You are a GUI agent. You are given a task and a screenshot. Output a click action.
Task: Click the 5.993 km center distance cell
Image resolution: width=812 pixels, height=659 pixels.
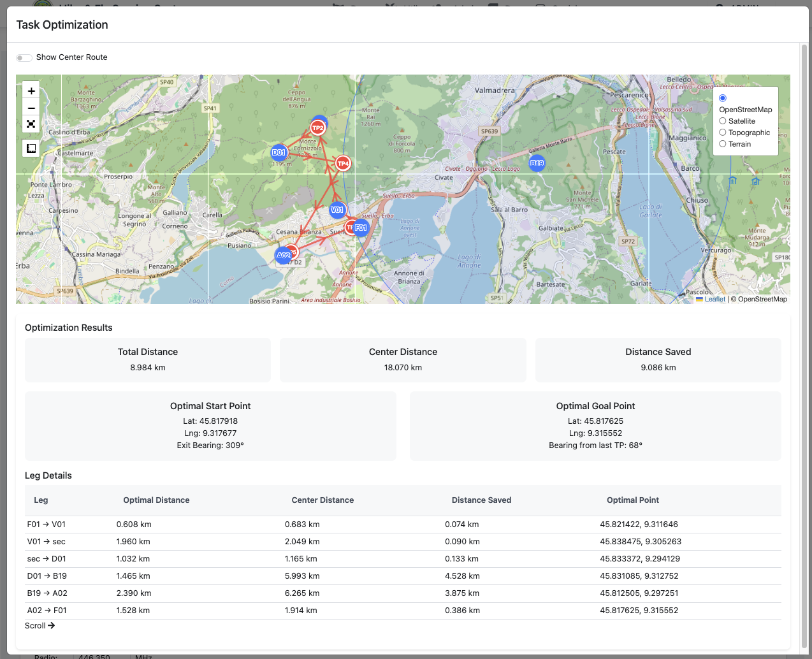(x=302, y=576)
